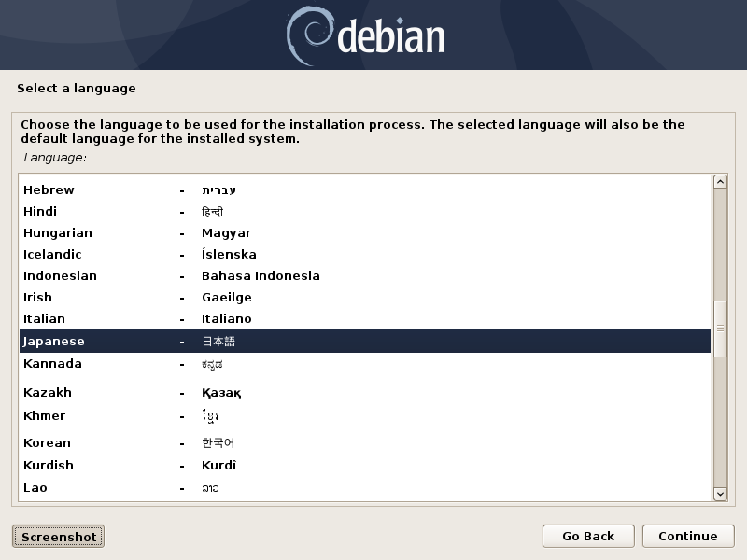Select Khmer in the language list

click(44, 416)
